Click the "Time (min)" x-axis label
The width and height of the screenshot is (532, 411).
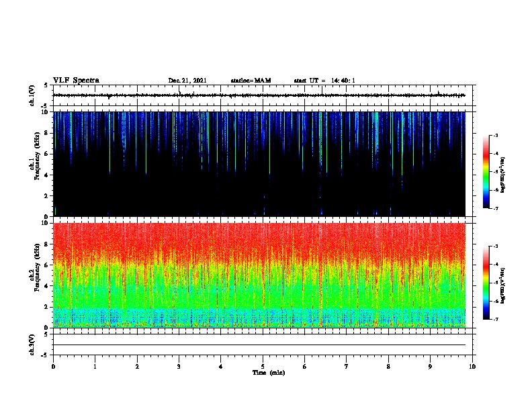(269, 373)
